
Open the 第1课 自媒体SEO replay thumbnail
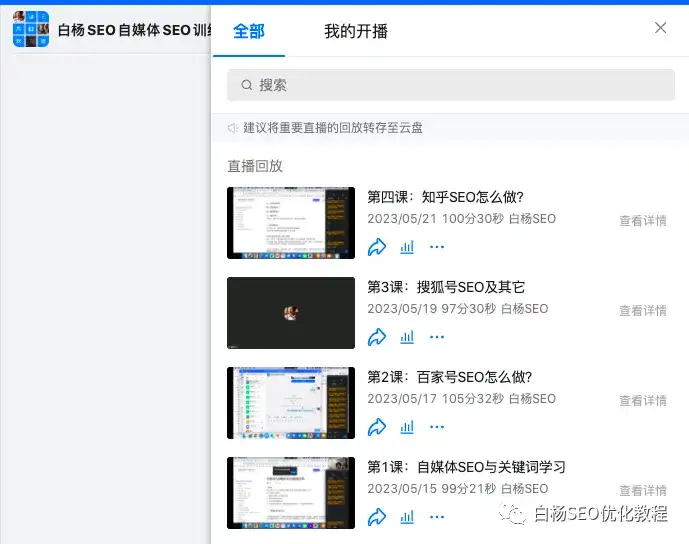pos(291,493)
